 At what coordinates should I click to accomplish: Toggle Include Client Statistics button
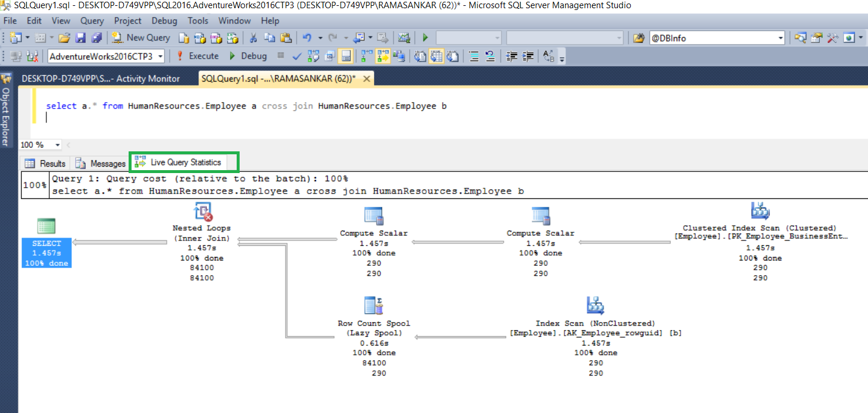pos(399,56)
